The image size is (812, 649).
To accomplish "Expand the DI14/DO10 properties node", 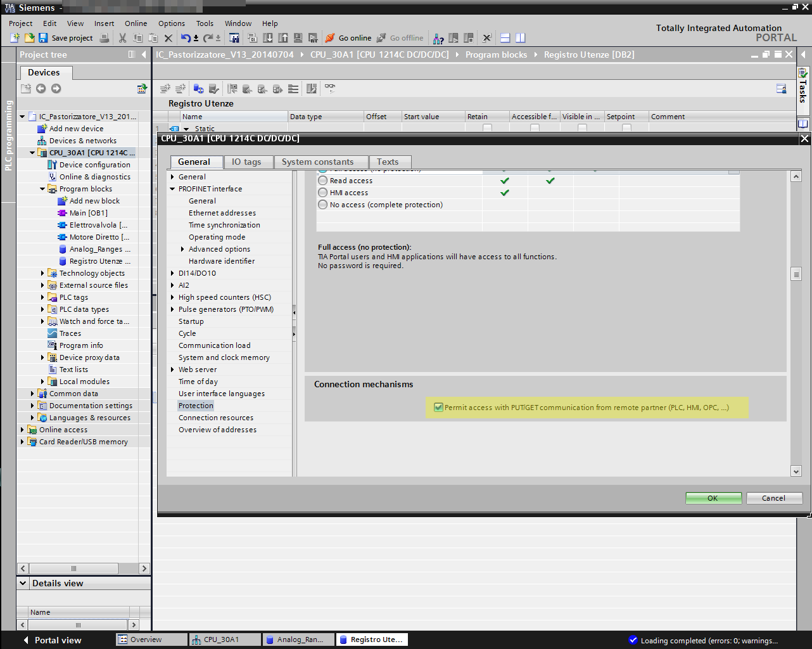I will [x=172, y=273].
